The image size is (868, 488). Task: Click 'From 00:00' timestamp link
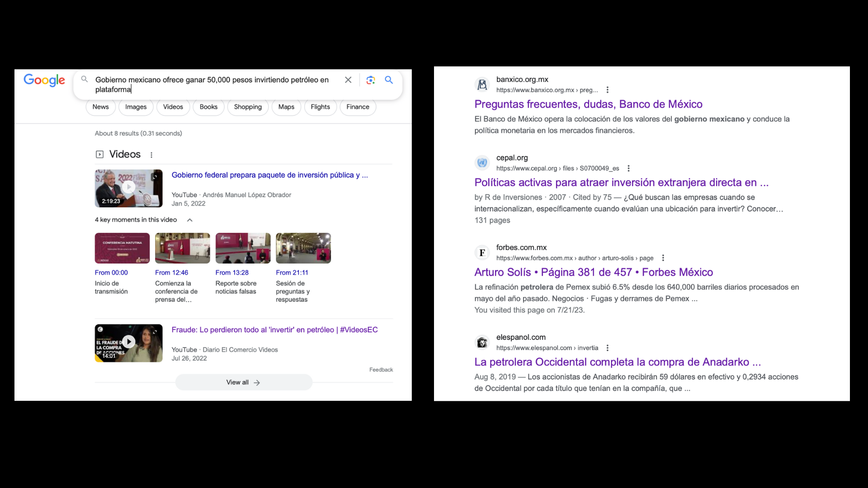pos(111,273)
